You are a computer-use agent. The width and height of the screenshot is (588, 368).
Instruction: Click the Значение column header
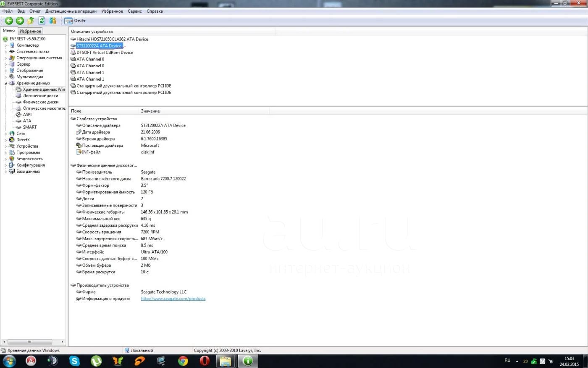point(204,111)
